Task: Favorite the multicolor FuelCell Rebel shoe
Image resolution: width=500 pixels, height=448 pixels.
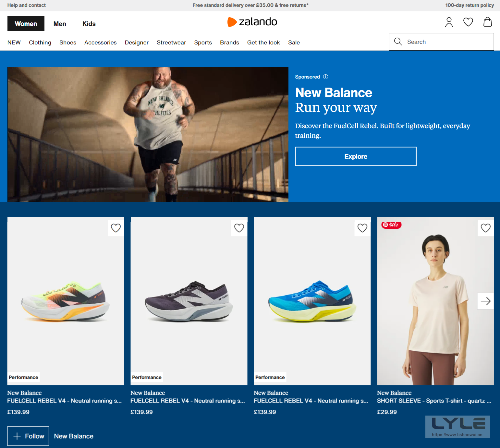Action: [116, 228]
